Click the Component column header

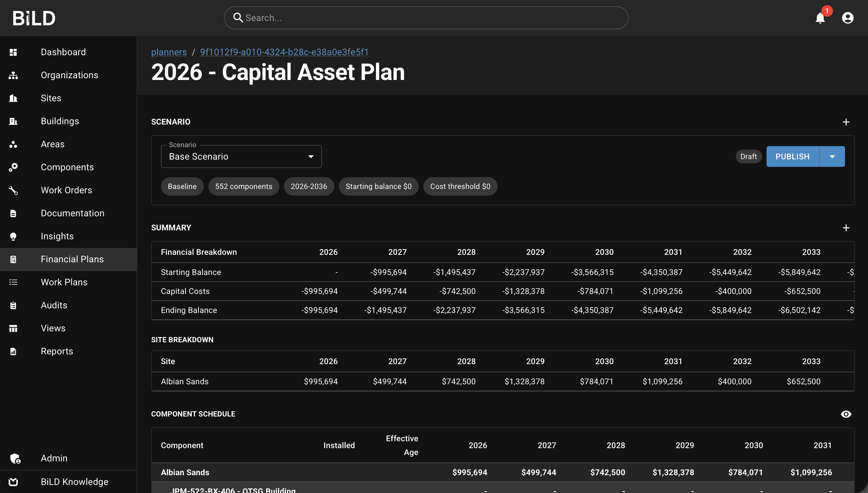[182, 445]
